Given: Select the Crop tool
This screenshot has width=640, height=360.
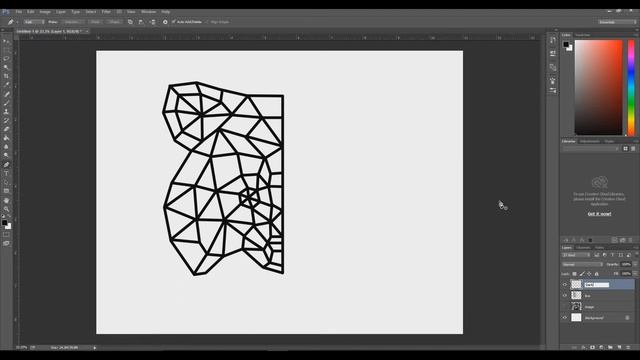Looking at the screenshot, I should point(6,76).
